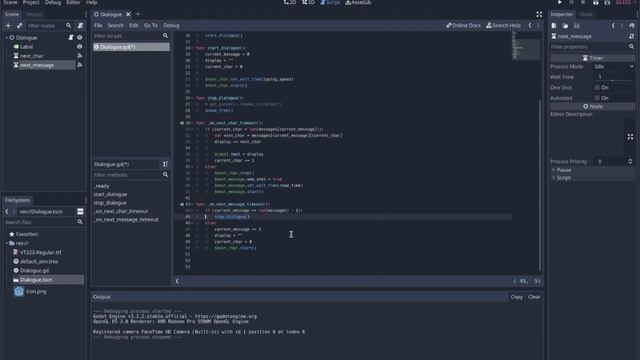Fold _on_next_char_timeout function in editor
The height and width of the screenshot is (360, 640).
tap(193, 123)
